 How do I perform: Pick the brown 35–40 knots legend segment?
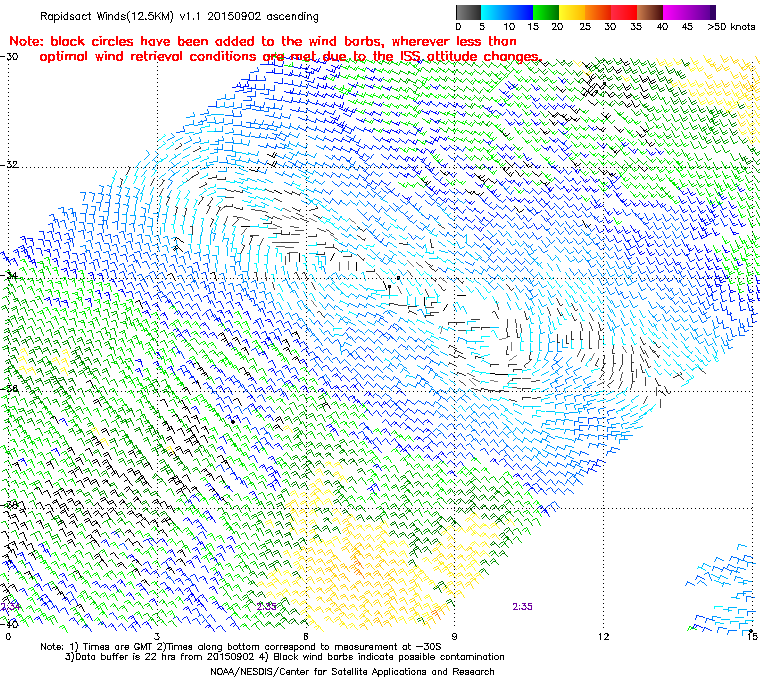point(650,12)
